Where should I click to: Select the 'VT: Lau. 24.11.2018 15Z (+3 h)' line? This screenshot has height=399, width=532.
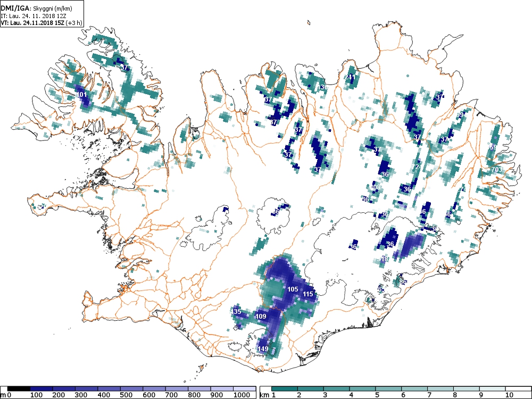click(x=41, y=23)
